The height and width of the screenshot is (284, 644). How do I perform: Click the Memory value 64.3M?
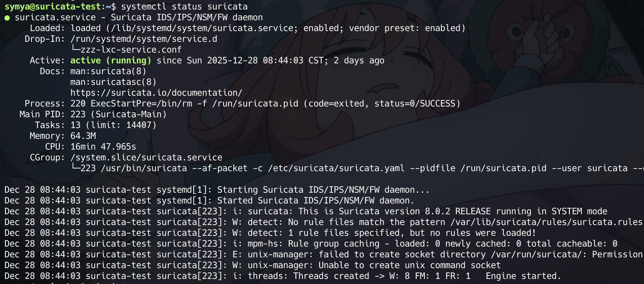click(x=83, y=136)
